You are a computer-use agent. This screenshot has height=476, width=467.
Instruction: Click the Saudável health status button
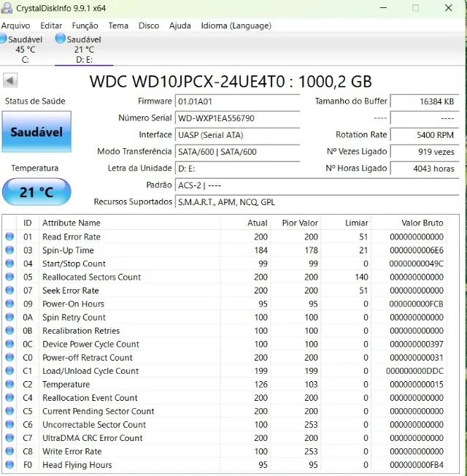[x=36, y=131]
